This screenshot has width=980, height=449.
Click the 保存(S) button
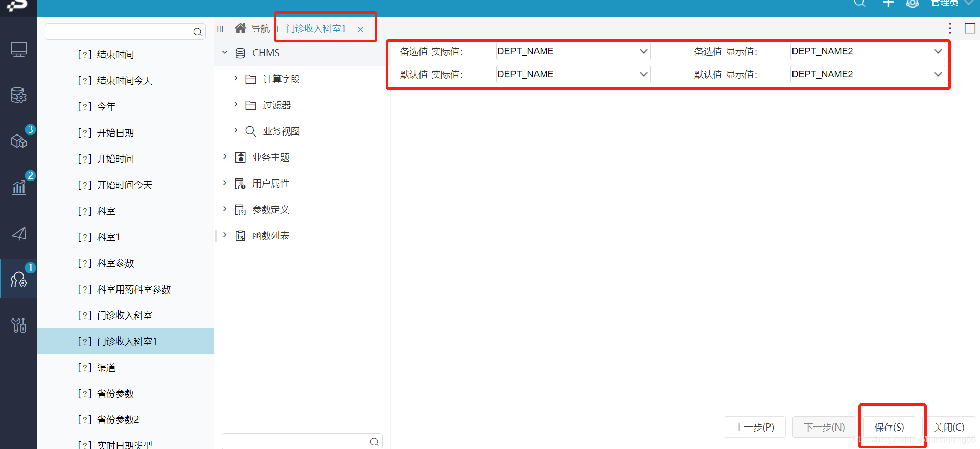coord(889,427)
